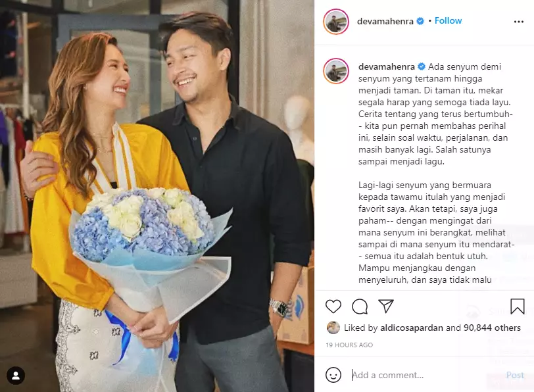Screen dimensions: 534x392
Task: Open the 19 hours ago timestamp
Action: [x=349, y=345]
